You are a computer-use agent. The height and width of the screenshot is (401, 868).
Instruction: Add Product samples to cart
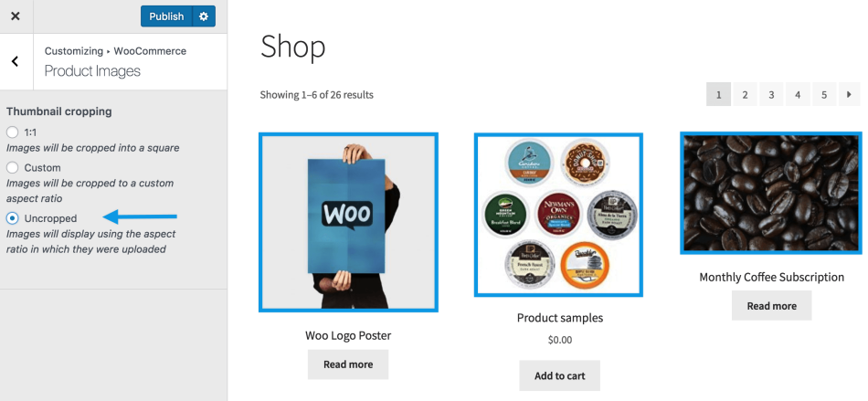tap(560, 376)
